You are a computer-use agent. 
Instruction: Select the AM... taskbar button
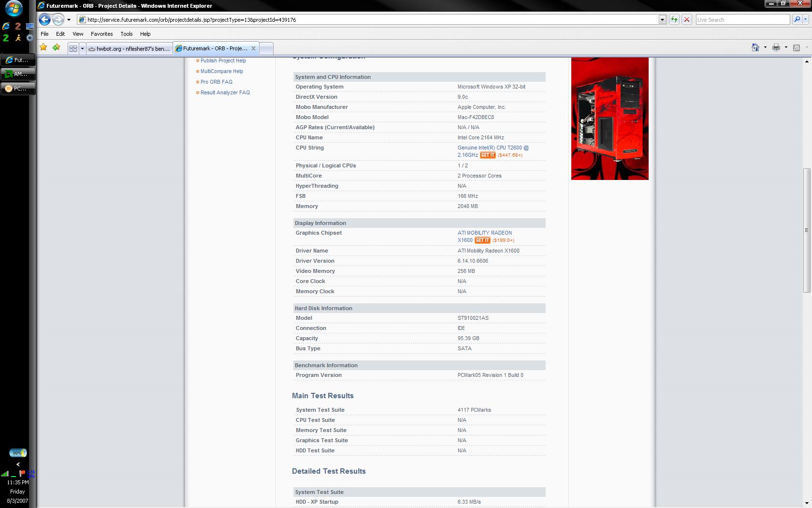click(18, 74)
